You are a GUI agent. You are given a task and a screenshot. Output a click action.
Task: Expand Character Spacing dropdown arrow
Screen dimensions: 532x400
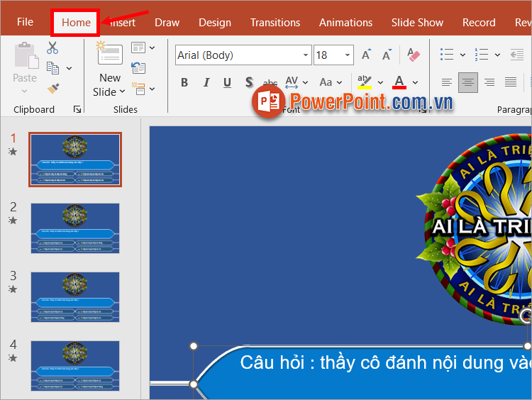click(x=305, y=82)
